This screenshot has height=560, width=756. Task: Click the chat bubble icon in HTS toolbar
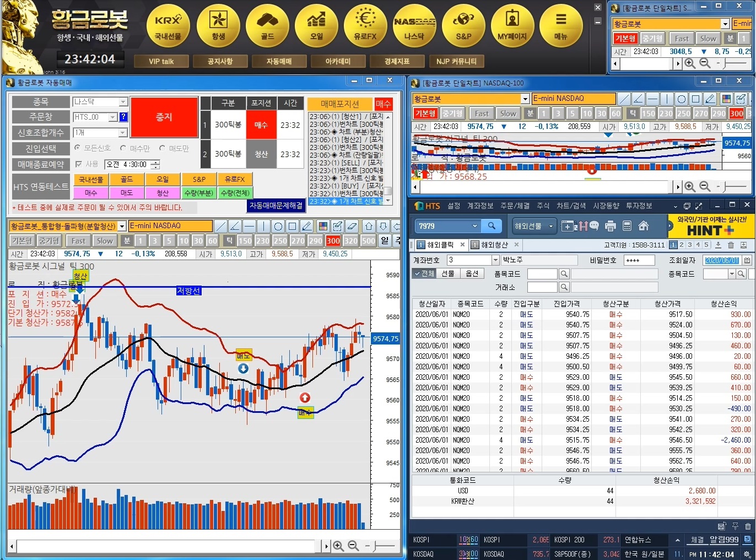click(593, 225)
